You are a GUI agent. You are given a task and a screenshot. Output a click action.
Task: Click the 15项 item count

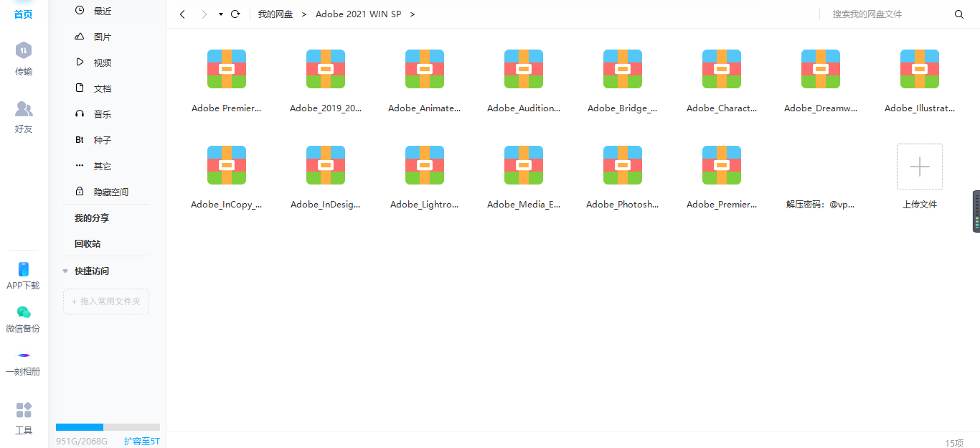pyautogui.click(x=953, y=443)
